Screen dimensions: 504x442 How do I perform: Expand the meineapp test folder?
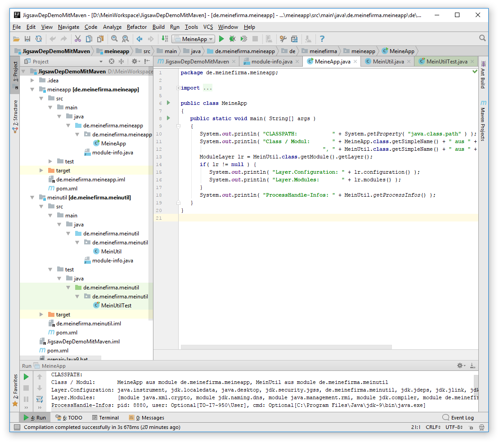pyautogui.click(x=50, y=162)
